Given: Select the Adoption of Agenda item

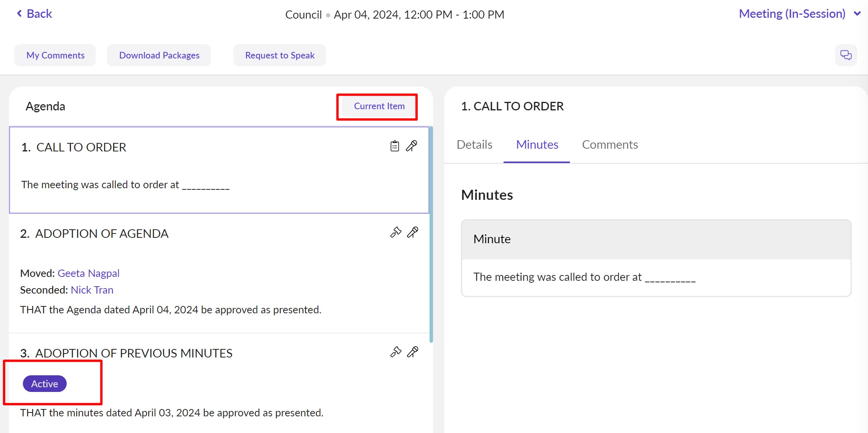Looking at the screenshot, I should click(102, 234).
